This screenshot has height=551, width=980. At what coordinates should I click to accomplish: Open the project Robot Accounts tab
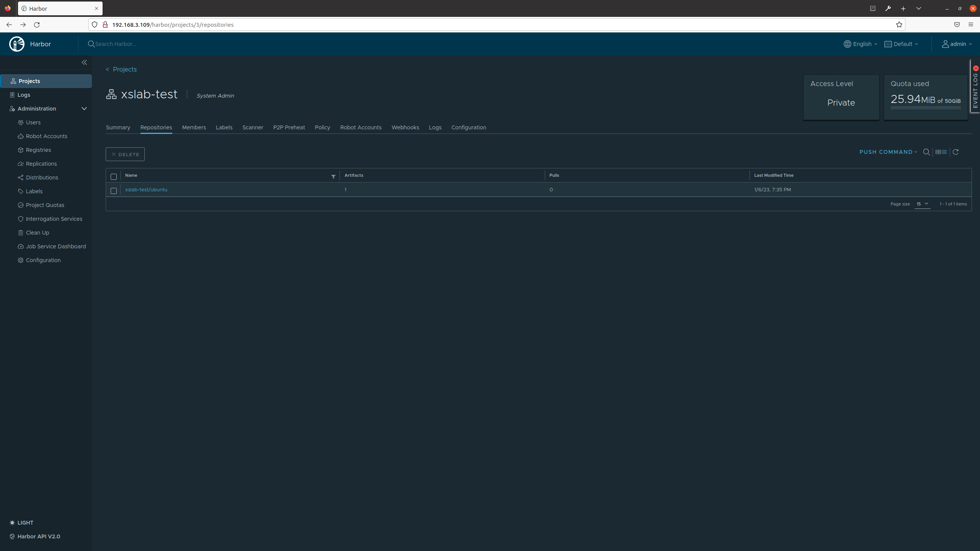[361, 127]
